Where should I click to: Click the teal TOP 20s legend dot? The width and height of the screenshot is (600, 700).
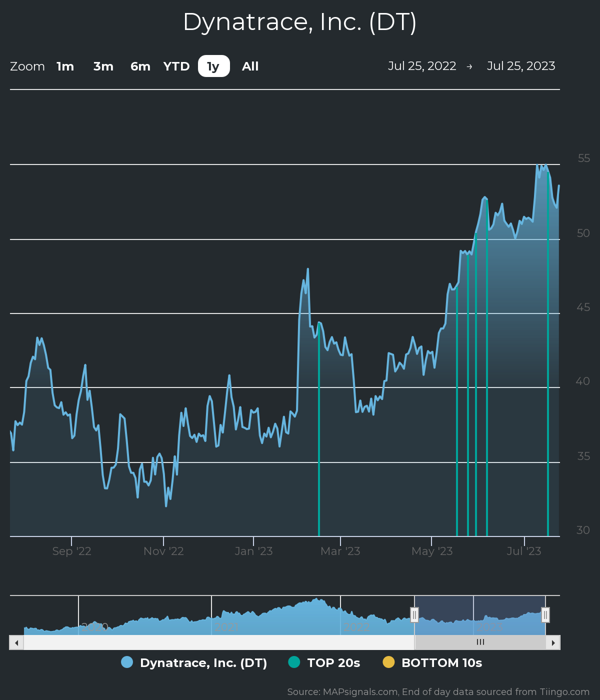coord(294,662)
